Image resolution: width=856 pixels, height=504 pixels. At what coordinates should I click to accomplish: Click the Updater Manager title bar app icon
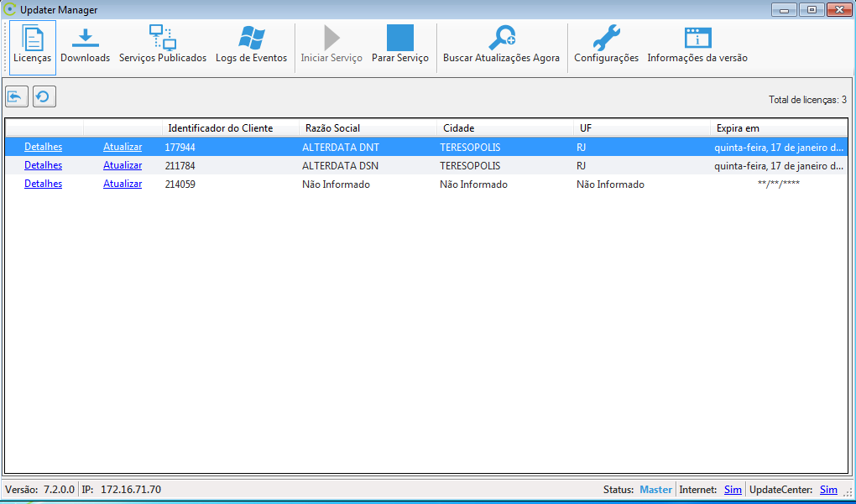(9, 9)
